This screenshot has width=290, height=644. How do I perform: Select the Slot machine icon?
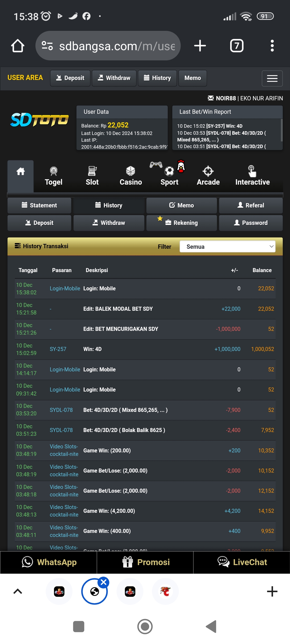coord(92,171)
